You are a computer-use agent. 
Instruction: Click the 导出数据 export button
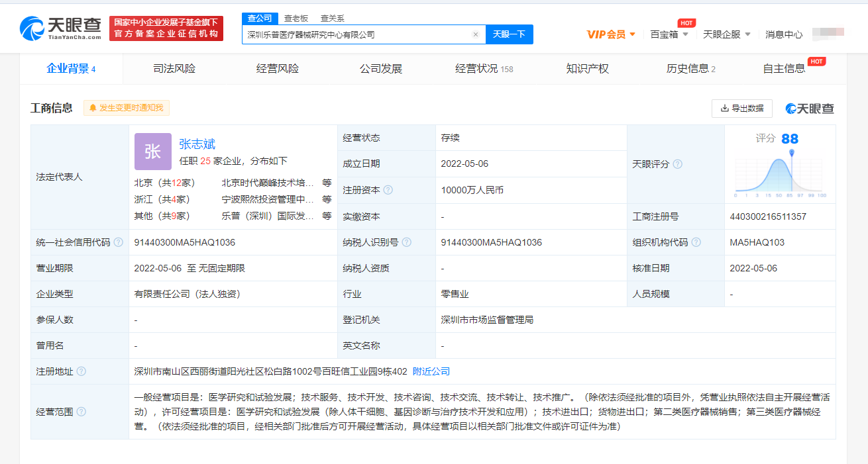741,109
